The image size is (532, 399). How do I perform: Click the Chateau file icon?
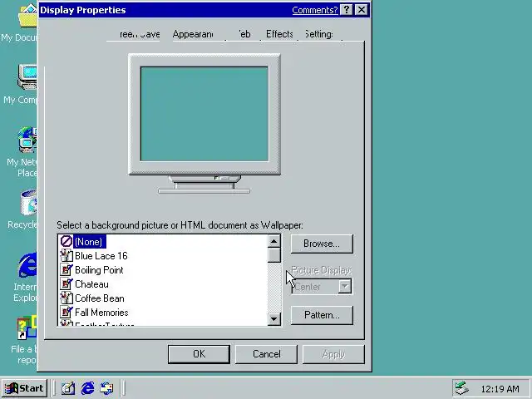[66, 284]
